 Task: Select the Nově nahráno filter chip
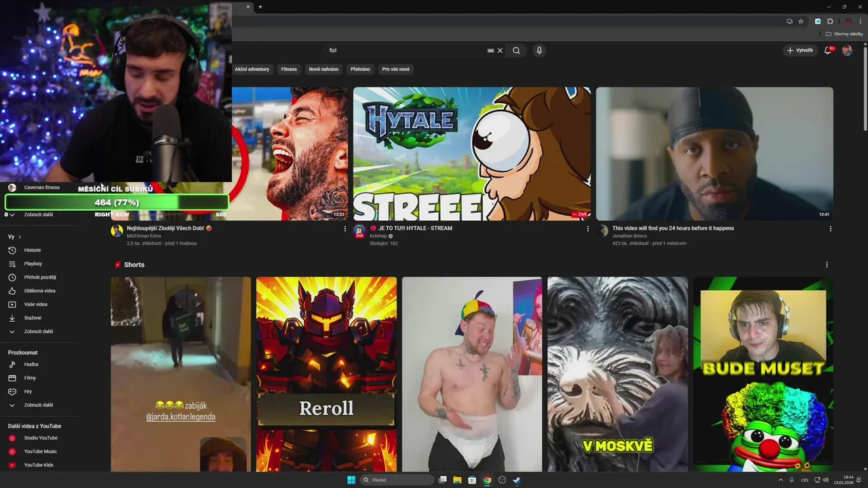323,69
